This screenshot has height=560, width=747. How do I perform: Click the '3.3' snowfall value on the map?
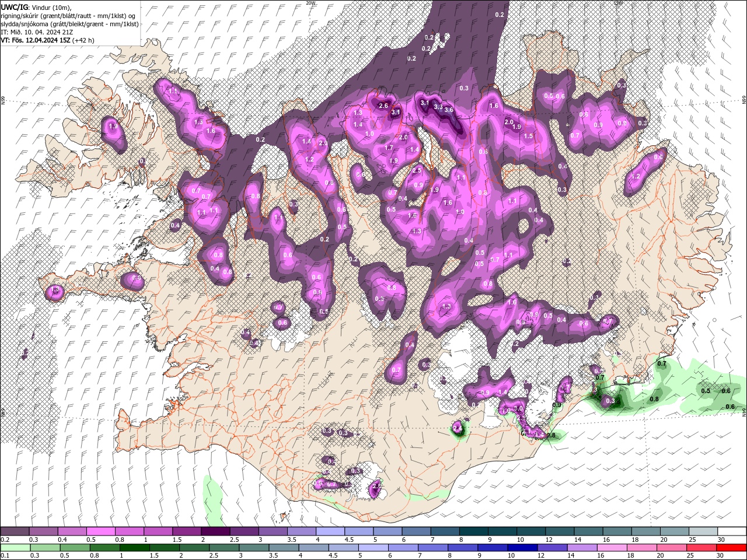(x=438, y=107)
